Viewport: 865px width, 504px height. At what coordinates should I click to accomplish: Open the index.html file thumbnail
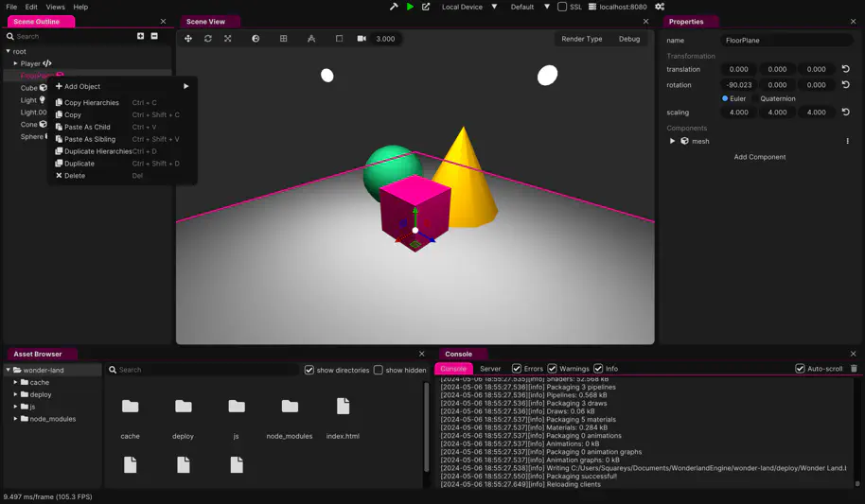[343, 407]
